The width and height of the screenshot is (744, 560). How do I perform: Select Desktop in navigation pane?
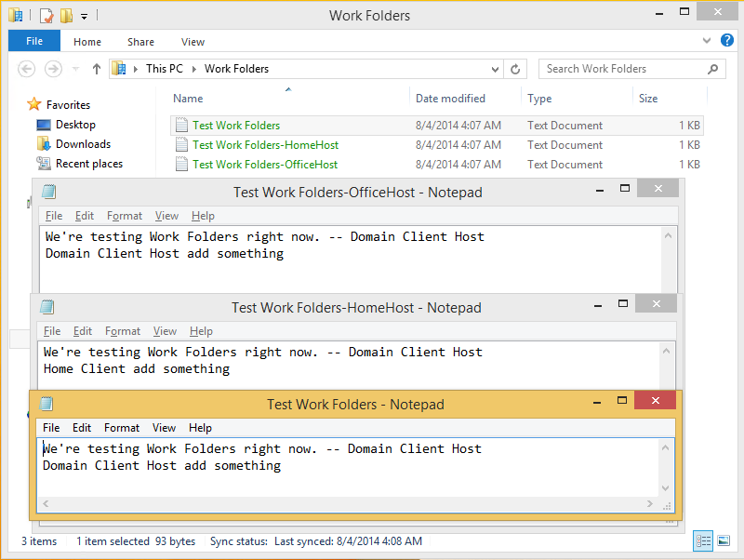pyautogui.click(x=75, y=125)
